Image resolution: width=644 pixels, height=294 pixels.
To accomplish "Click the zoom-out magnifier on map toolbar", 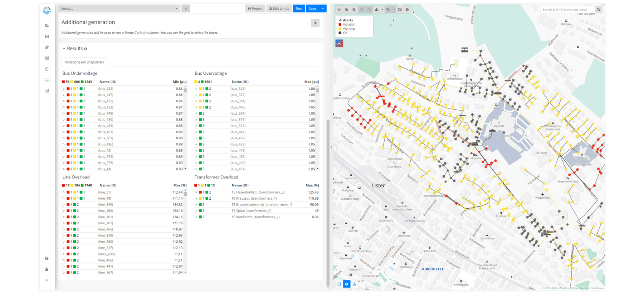I will pyautogui.click(x=346, y=10).
